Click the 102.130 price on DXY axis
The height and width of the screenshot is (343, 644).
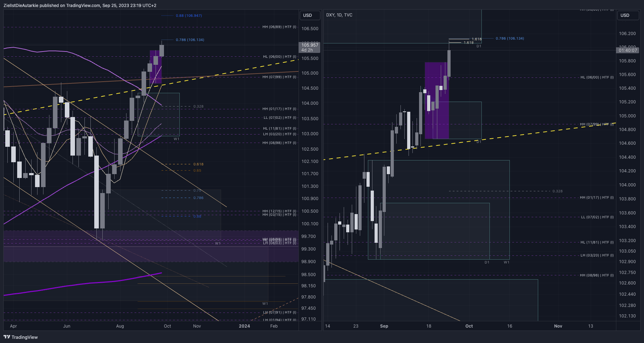(627, 316)
